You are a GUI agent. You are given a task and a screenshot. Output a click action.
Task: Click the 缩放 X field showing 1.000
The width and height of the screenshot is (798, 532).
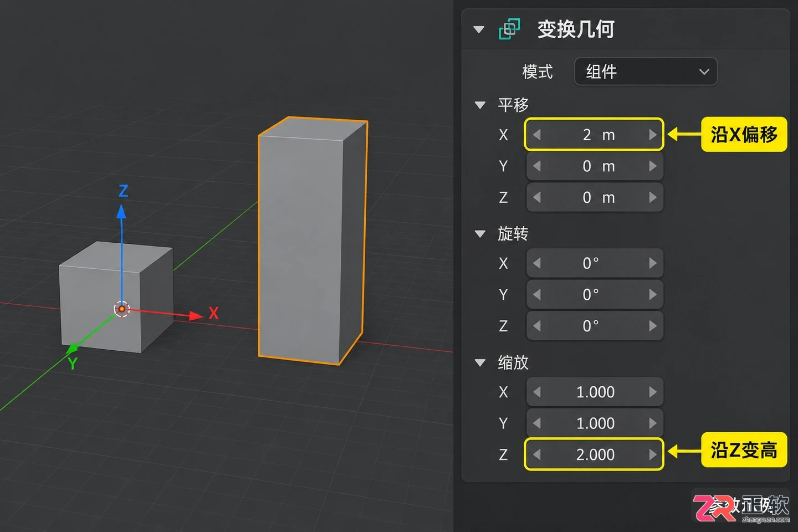tap(595, 392)
